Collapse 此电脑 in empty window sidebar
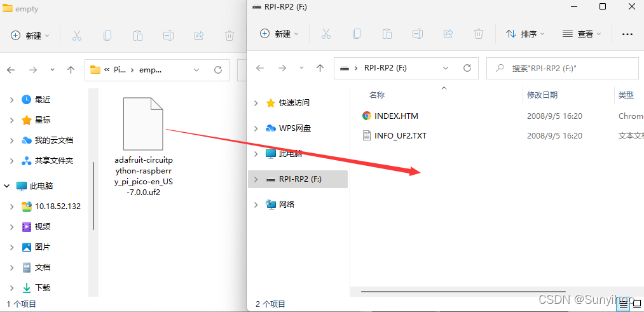 (6, 186)
